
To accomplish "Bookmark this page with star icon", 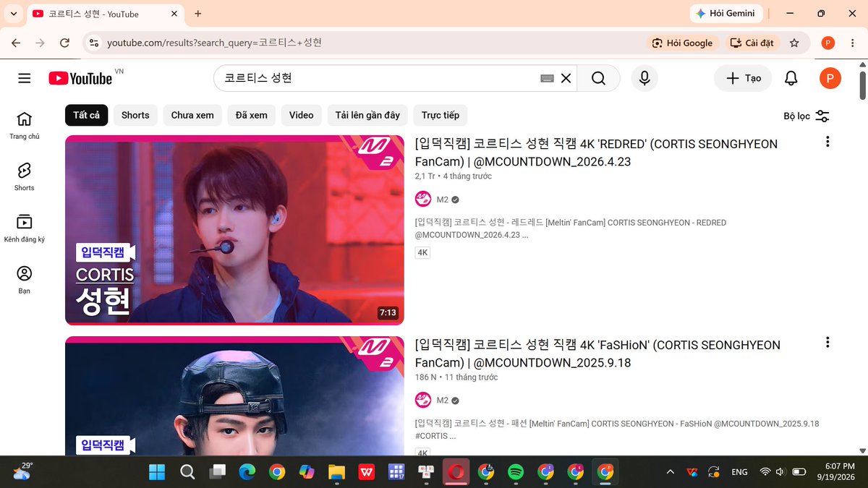I will coord(794,43).
